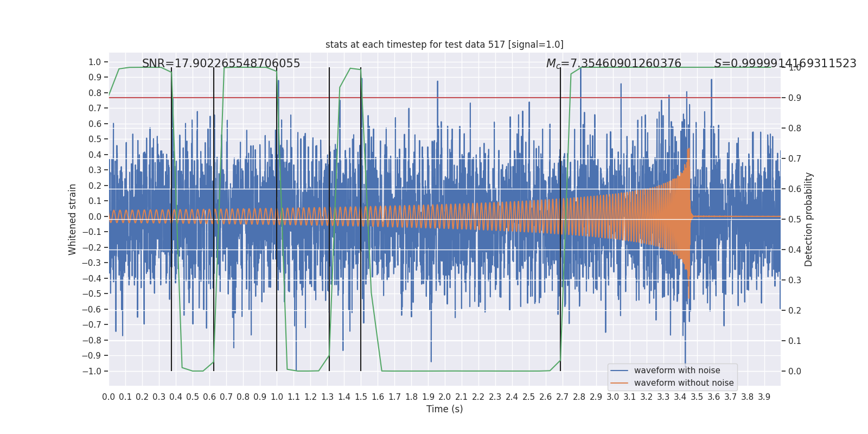The height and width of the screenshot is (434, 868).
Task: Click the 2.7 tick label on the time axis
Action: pos(562,397)
